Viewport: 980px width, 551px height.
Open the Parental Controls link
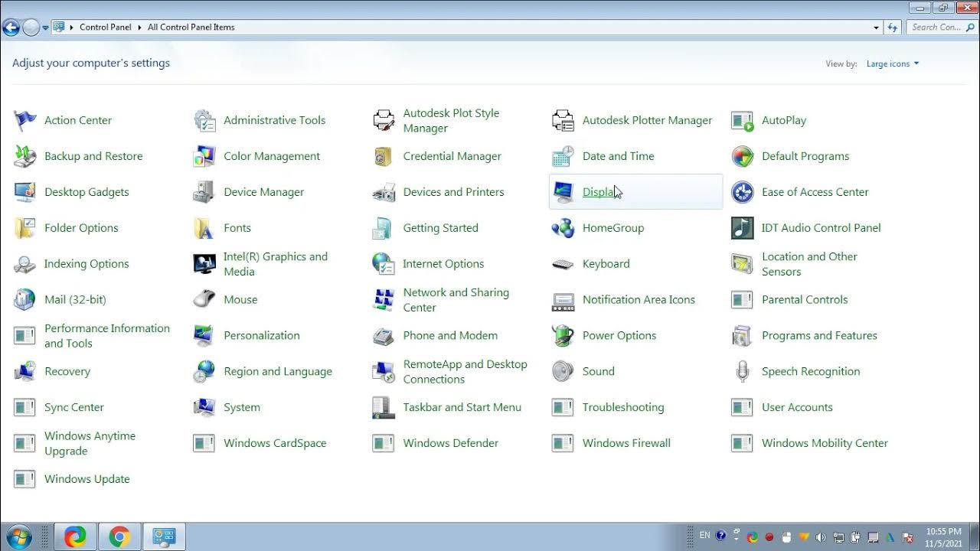click(x=805, y=300)
